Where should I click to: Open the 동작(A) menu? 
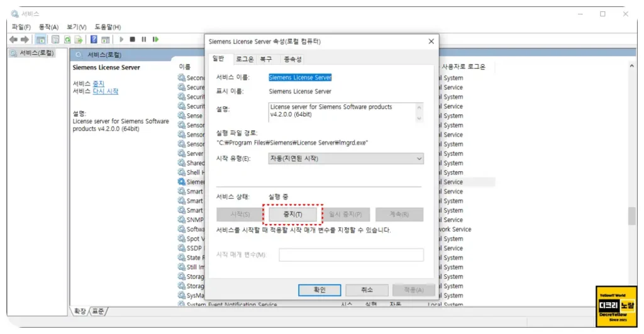48,27
